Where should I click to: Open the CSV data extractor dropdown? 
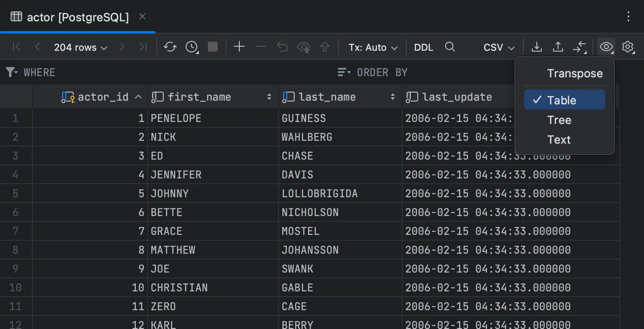click(x=499, y=47)
